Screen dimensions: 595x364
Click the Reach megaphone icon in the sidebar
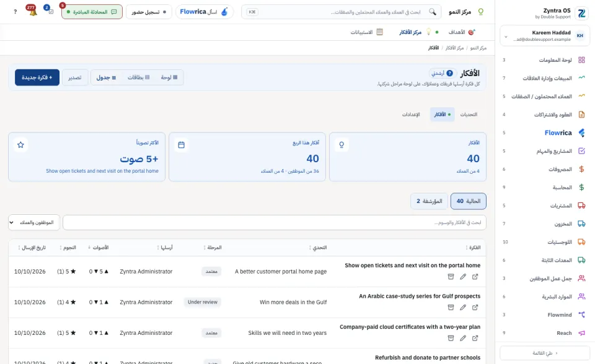pyautogui.click(x=581, y=333)
